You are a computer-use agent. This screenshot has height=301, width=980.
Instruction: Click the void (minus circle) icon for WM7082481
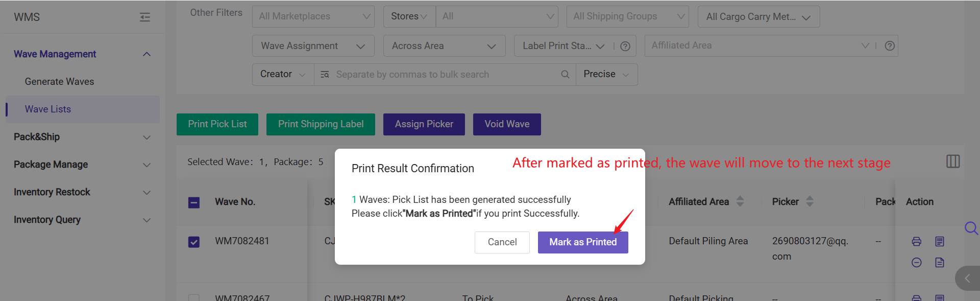point(916,263)
